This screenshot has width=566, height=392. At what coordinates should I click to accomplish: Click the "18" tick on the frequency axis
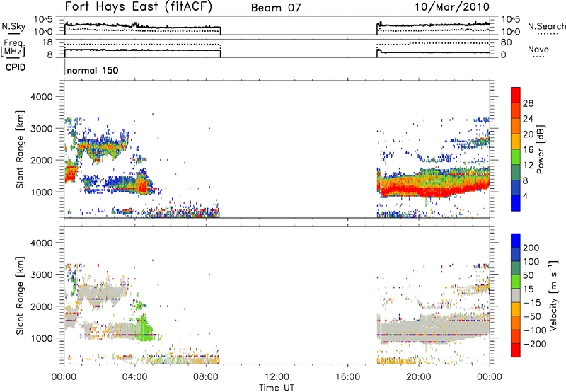(47, 42)
